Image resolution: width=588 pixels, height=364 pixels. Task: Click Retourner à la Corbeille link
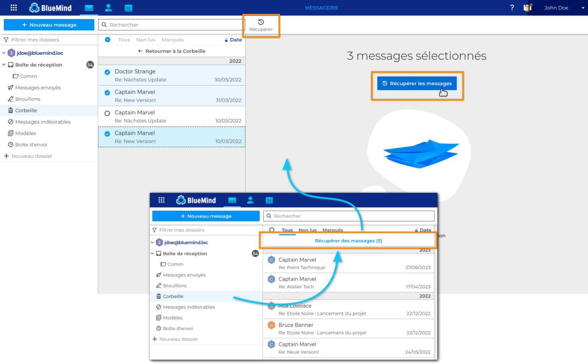coord(172,51)
